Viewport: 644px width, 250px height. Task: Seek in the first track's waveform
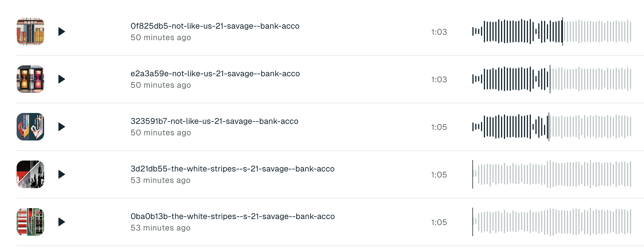(x=551, y=32)
